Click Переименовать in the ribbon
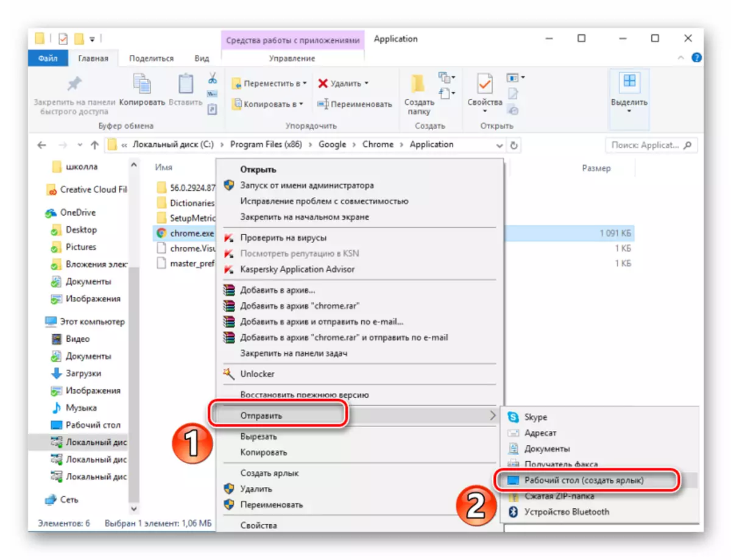The width and height of the screenshot is (731, 560). tap(355, 104)
